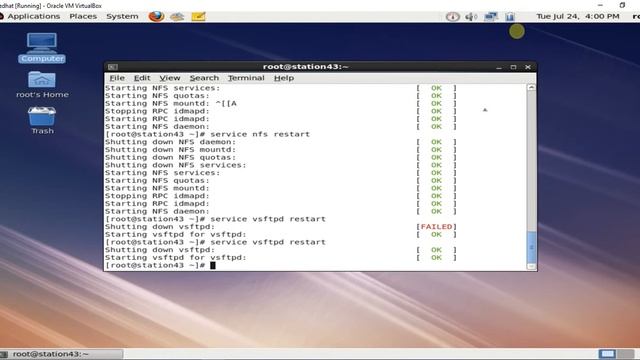
Task: Open the terminal File menu
Action: coord(117,78)
